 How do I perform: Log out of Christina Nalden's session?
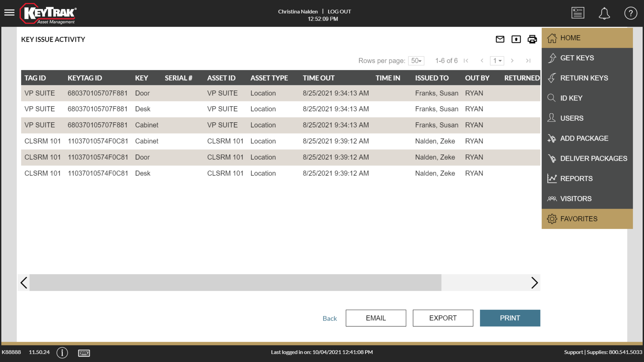click(339, 11)
